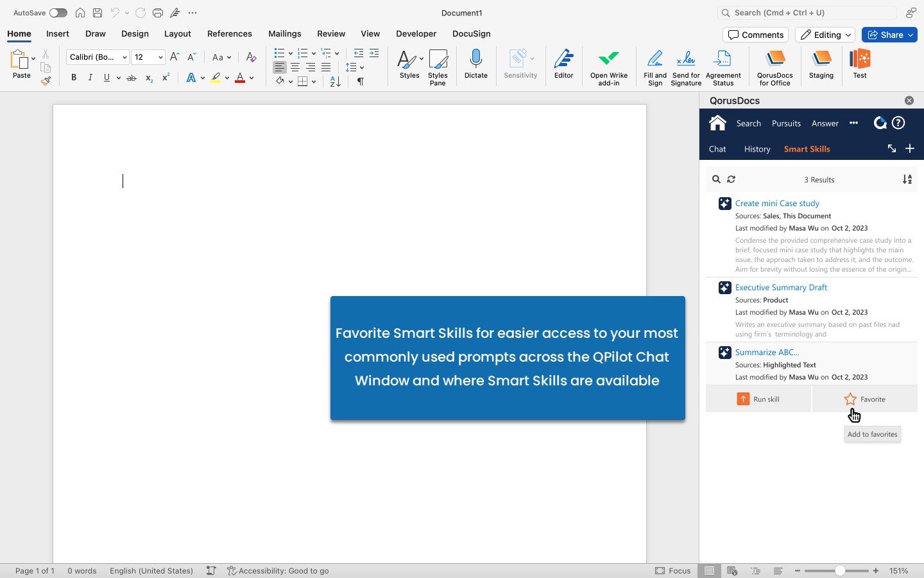Viewport: 924px width, 578px height.
Task: Open the Executive Summary Draft skill
Action: point(781,287)
